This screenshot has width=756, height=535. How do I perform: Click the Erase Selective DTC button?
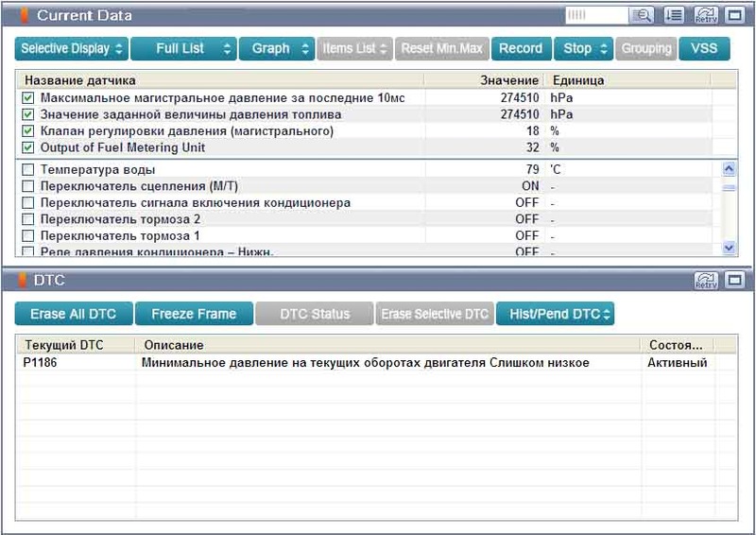(435, 314)
